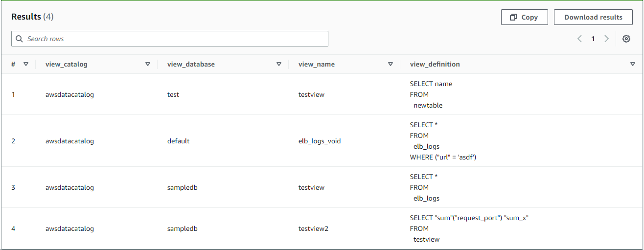
Task: Click the view_definition column header label
Action: coord(435,64)
